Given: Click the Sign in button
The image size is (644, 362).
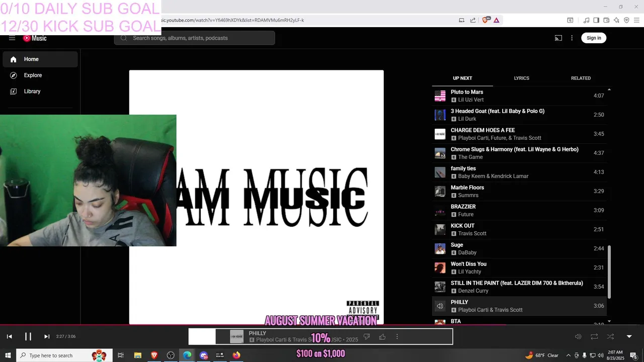Looking at the screenshot, I should 594,38.
